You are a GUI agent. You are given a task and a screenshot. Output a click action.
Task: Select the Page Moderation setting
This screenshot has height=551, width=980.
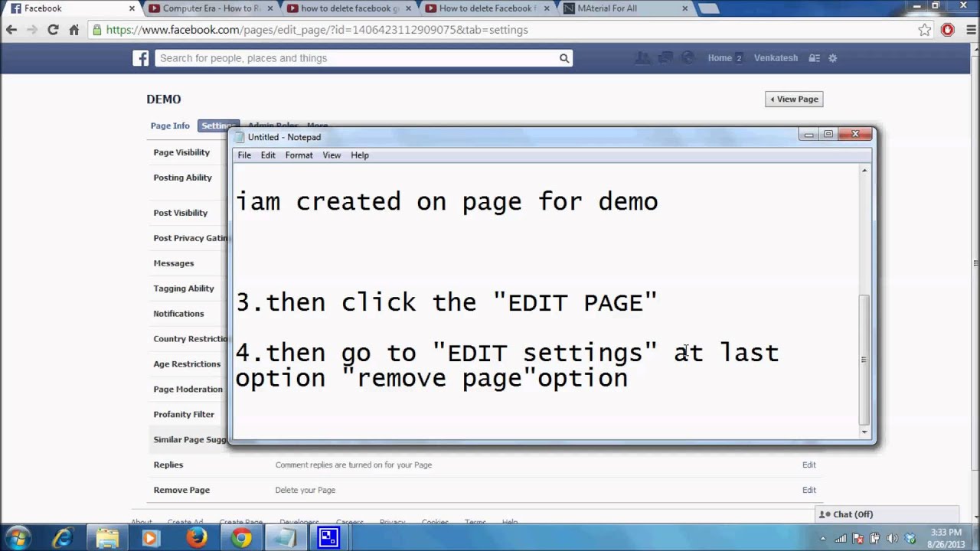pyautogui.click(x=188, y=390)
